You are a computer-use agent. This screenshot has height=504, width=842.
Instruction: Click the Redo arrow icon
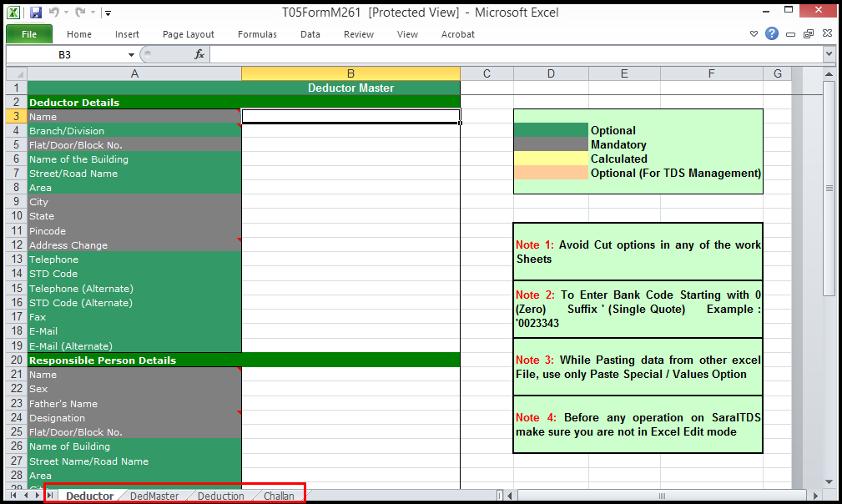(x=79, y=13)
